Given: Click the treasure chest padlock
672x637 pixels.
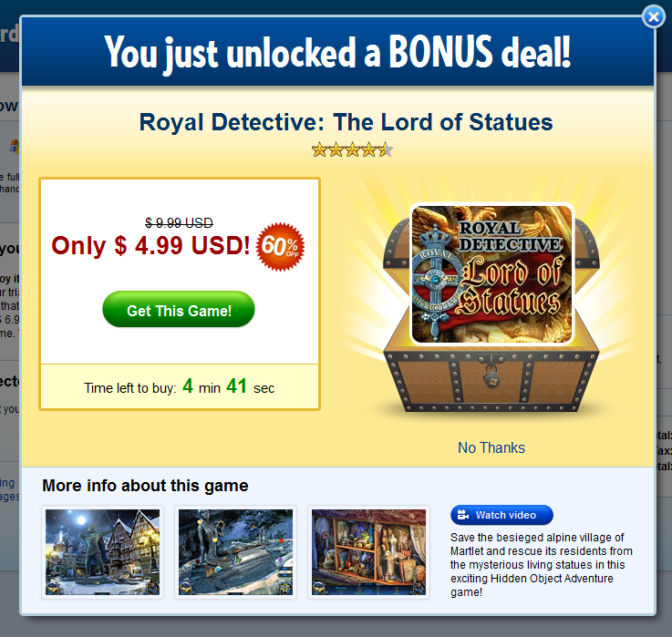Looking at the screenshot, I should [x=491, y=376].
